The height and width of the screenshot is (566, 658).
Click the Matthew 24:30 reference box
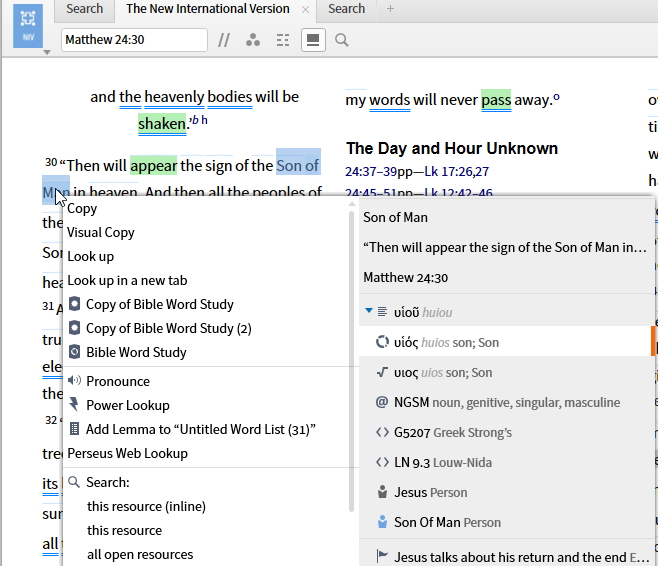click(x=134, y=40)
